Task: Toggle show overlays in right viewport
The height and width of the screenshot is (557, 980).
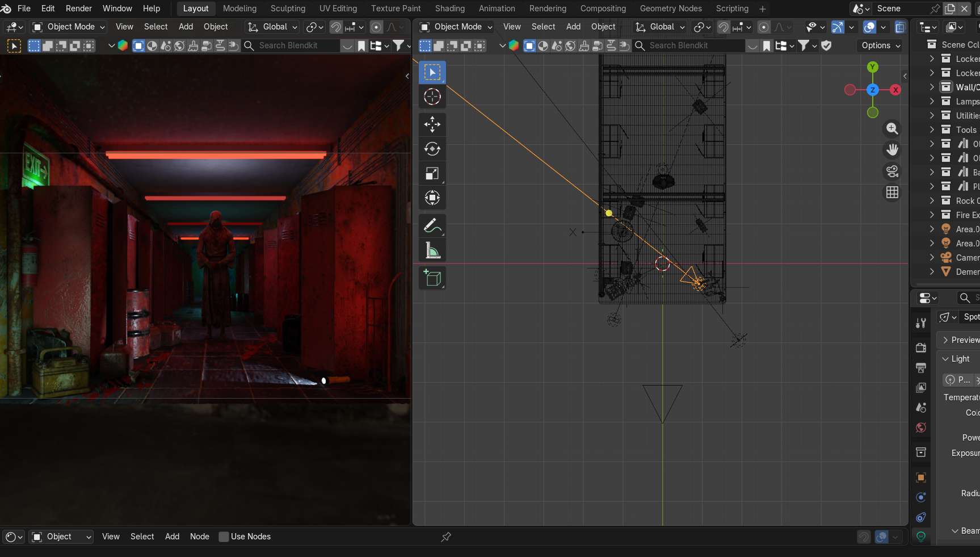Action: [x=869, y=27]
